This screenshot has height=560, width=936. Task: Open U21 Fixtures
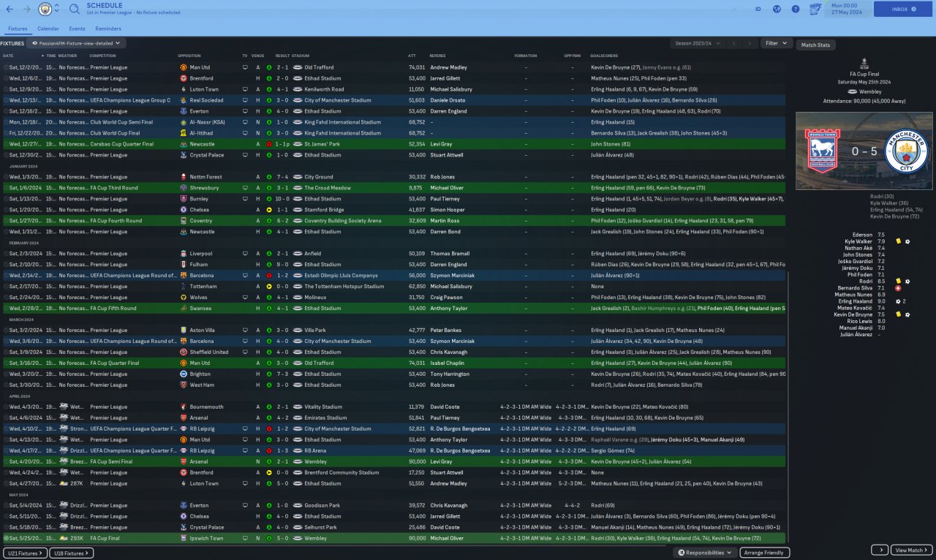point(24,553)
